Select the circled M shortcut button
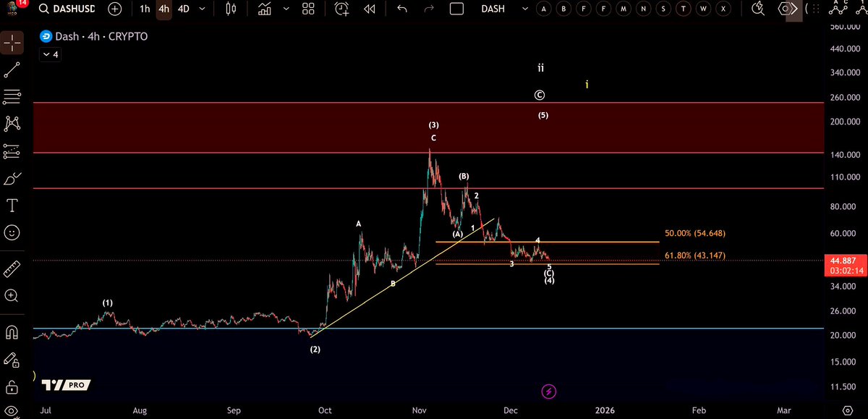 pos(624,9)
